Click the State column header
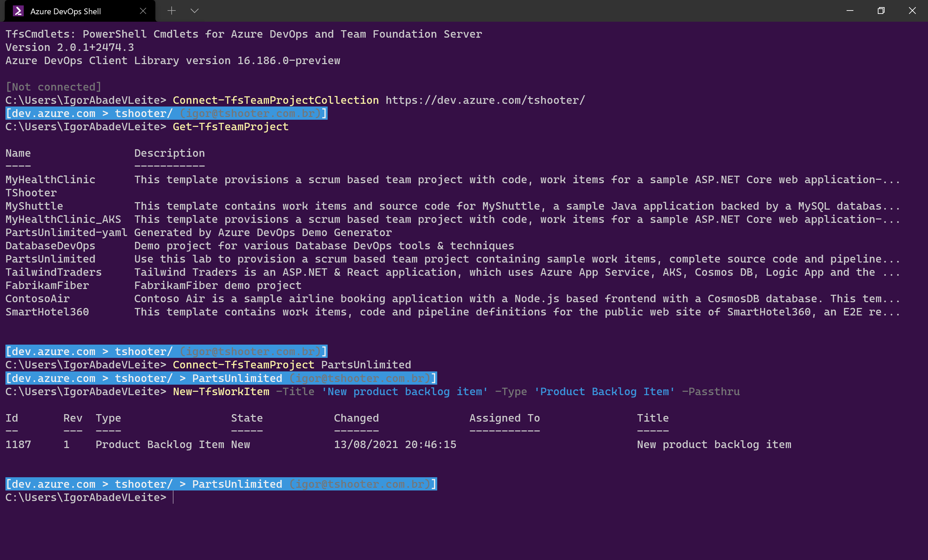928x560 pixels. pyautogui.click(x=247, y=418)
